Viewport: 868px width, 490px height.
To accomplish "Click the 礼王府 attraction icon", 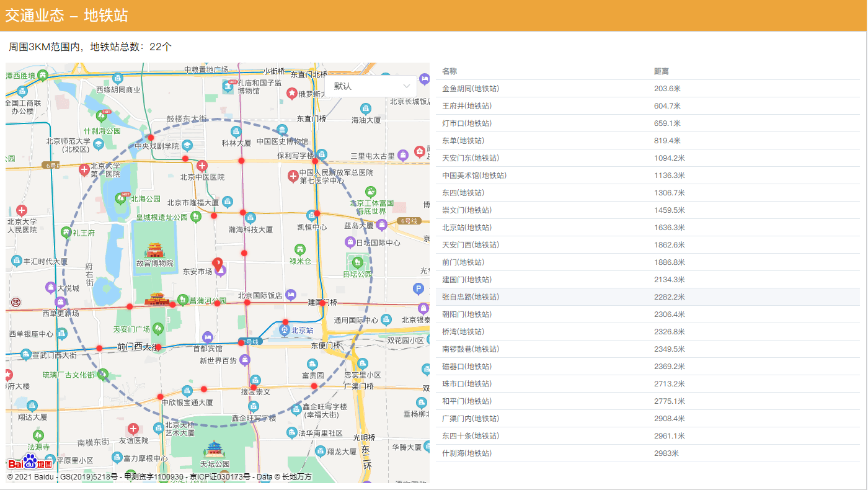I will tap(66, 233).
